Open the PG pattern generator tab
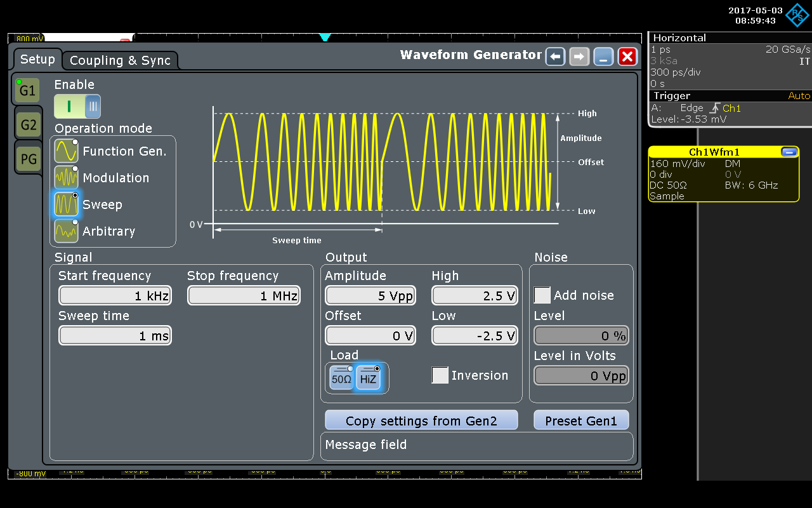Screen dimensions: 812x508 point(29,158)
